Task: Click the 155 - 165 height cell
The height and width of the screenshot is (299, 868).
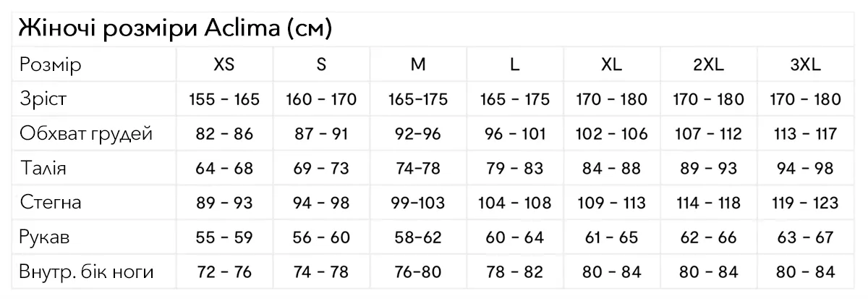Action: point(224,99)
